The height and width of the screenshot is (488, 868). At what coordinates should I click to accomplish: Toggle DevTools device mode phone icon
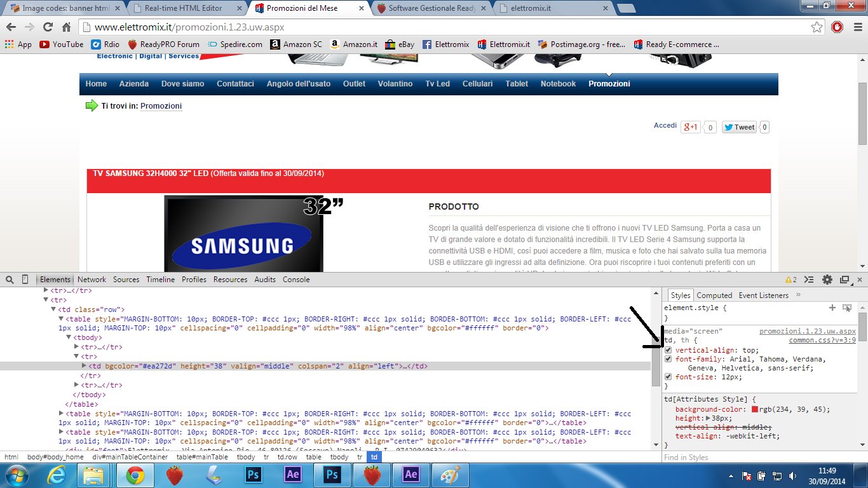(x=25, y=280)
